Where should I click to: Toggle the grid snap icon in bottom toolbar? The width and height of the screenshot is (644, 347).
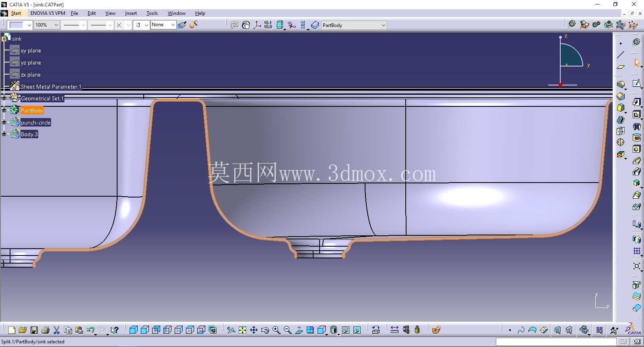pyautogui.click(x=599, y=330)
